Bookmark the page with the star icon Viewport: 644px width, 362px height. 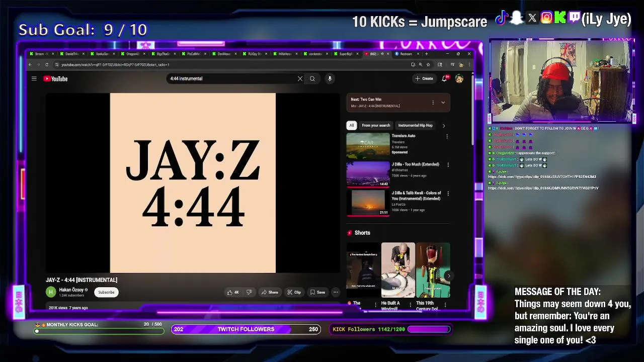pos(428,64)
